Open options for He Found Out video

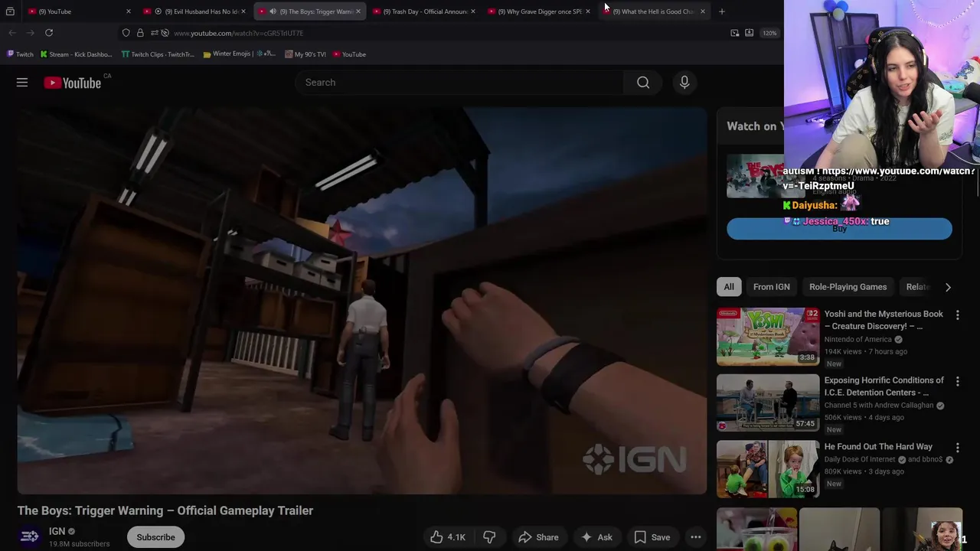point(957,448)
